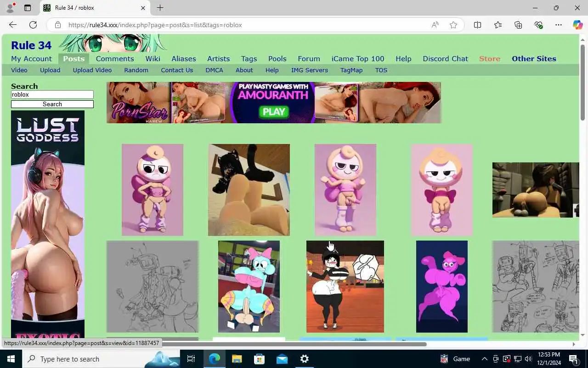Open the About submenu link
The width and height of the screenshot is (588, 368).
tap(244, 70)
